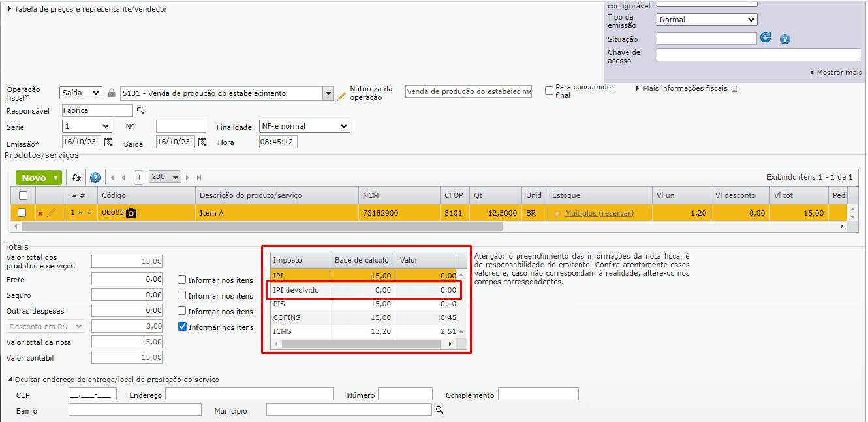Click the pencil icon beside fiscal operation field
This screenshot has width=868, height=422.
(x=342, y=95)
